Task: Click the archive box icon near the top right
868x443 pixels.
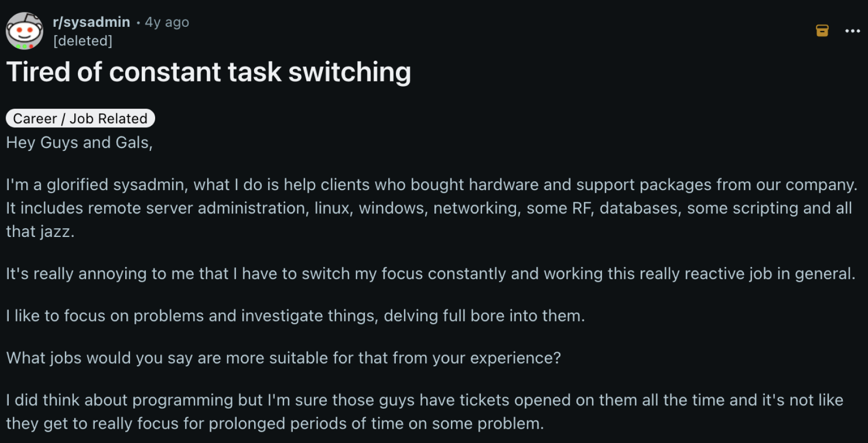Action: (x=823, y=30)
